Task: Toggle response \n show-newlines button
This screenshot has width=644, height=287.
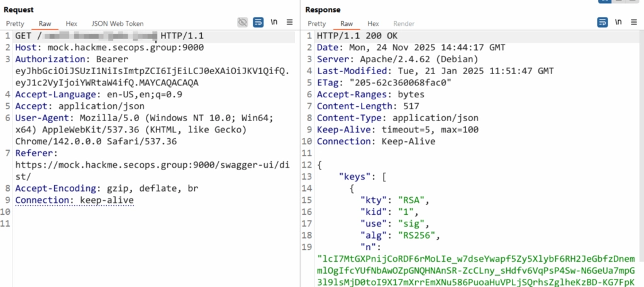Action: pyautogui.click(x=618, y=23)
